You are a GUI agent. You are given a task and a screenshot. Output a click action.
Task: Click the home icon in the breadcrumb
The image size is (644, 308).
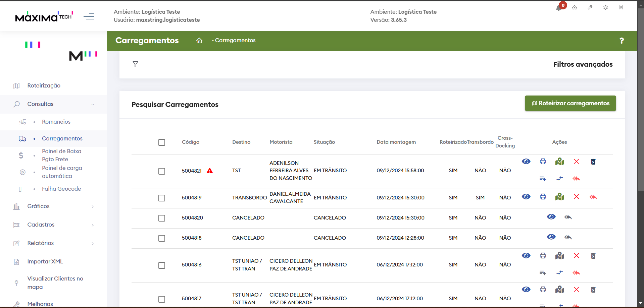(199, 41)
